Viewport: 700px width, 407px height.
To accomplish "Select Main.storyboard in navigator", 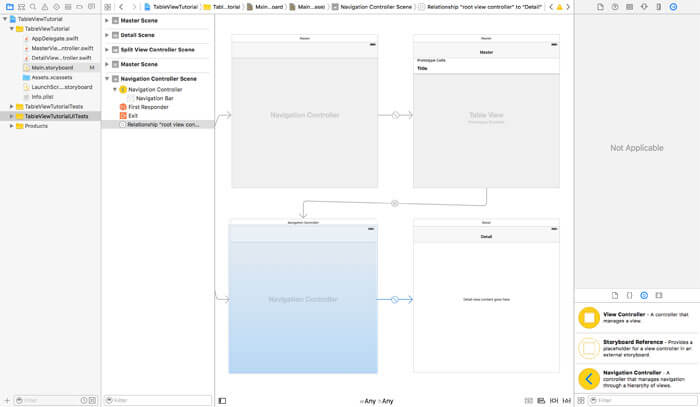I will 52,68.
